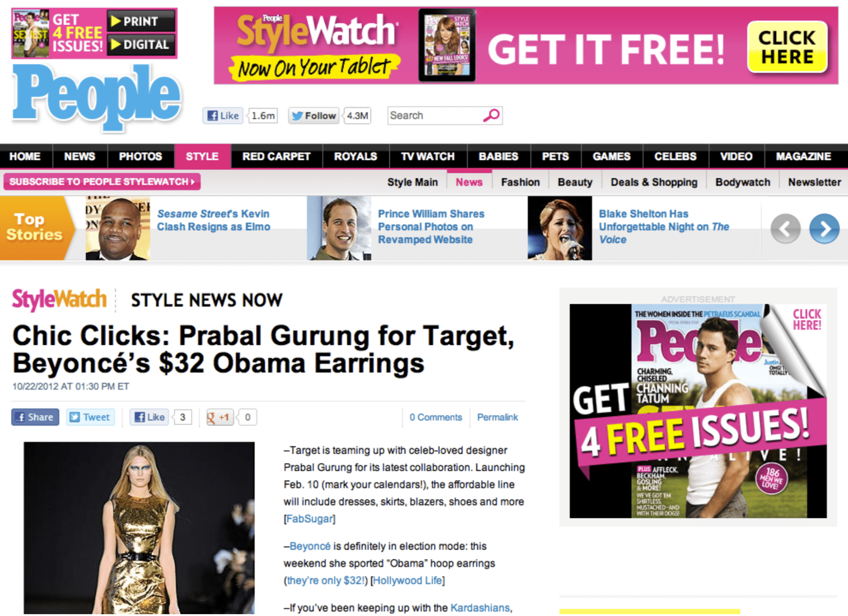The image size is (848, 616).
Task: Open the Deals & Shopping tab
Action: [x=654, y=182]
